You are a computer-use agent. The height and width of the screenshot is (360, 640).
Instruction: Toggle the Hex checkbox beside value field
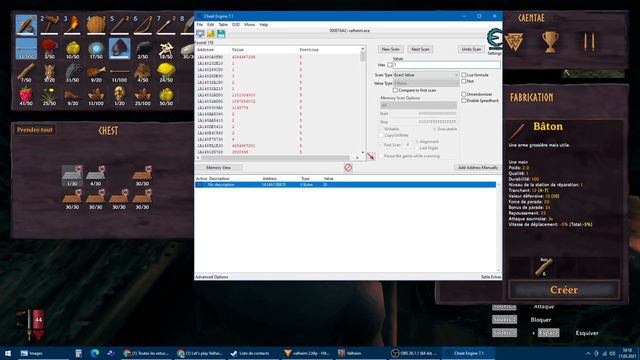point(390,65)
